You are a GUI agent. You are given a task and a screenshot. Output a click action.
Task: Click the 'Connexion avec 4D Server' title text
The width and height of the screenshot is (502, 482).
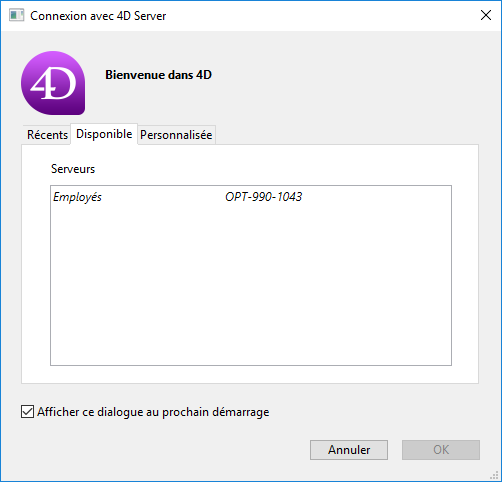98,16
